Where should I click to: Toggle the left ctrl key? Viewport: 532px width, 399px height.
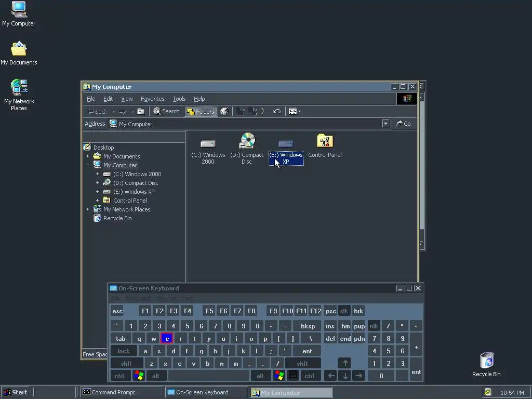(119, 376)
